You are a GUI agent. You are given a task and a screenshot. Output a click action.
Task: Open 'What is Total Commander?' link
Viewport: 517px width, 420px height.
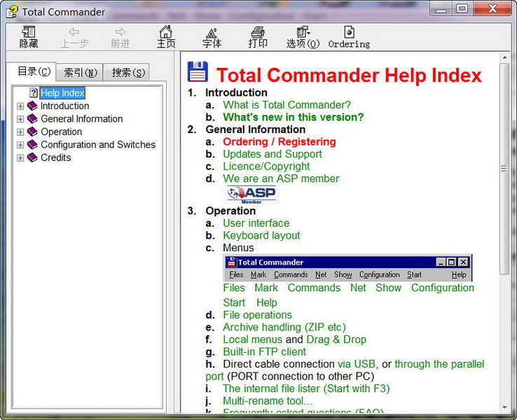point(287,105)
